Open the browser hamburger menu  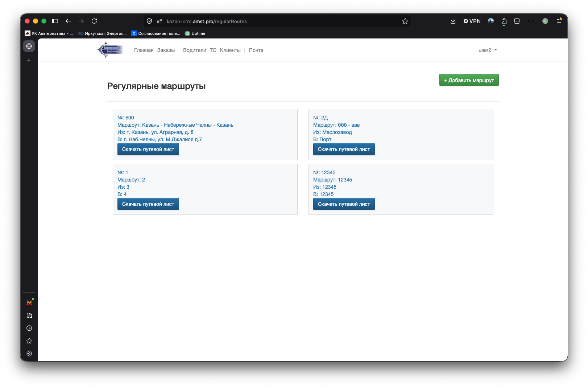[559, 21]
